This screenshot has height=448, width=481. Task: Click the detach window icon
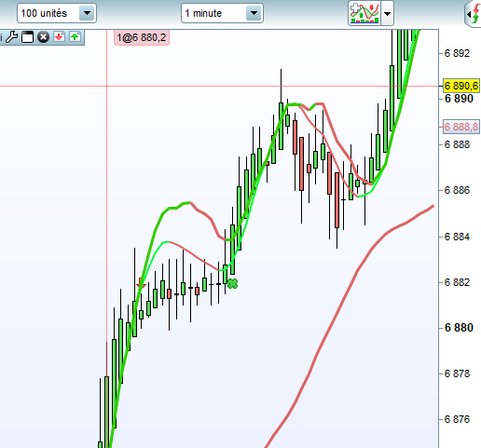tap(27, 37)
